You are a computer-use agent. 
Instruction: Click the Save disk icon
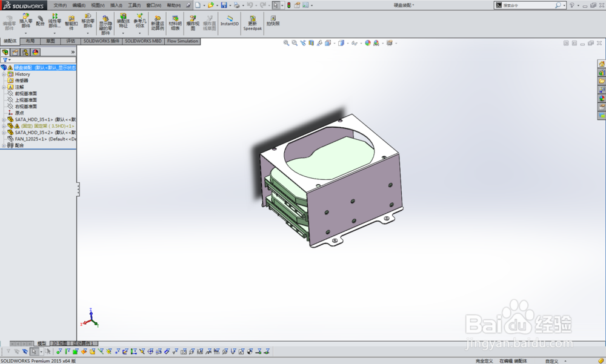(x=224, y=5)
